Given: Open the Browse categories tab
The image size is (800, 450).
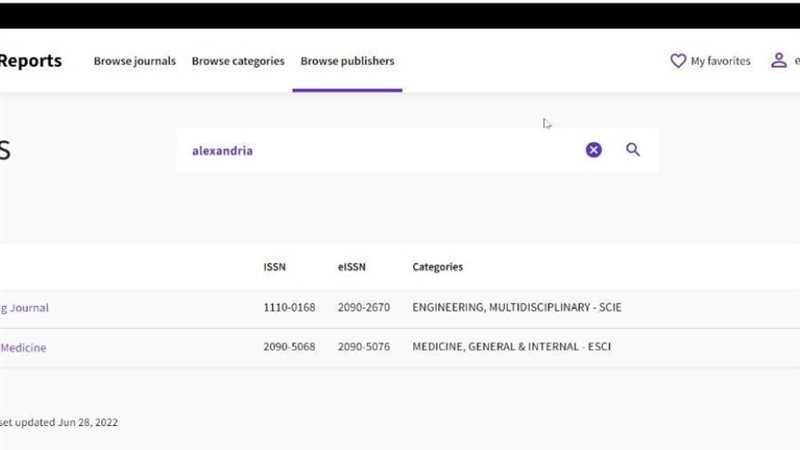Looking at the screenshot, I should 238,61.
